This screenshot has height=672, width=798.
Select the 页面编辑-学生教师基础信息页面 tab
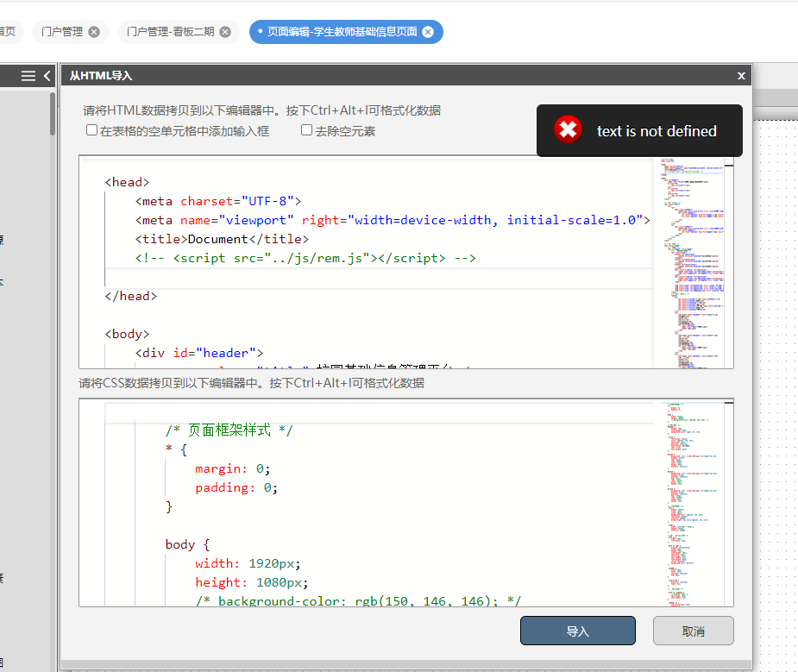tap(342, 32)
